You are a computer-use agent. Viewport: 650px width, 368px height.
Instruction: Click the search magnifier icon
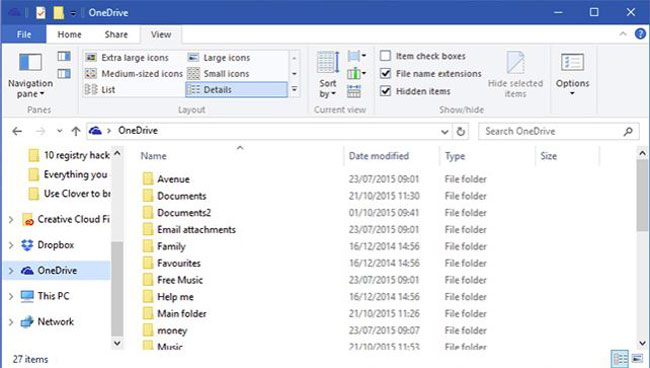coord(628,131)
